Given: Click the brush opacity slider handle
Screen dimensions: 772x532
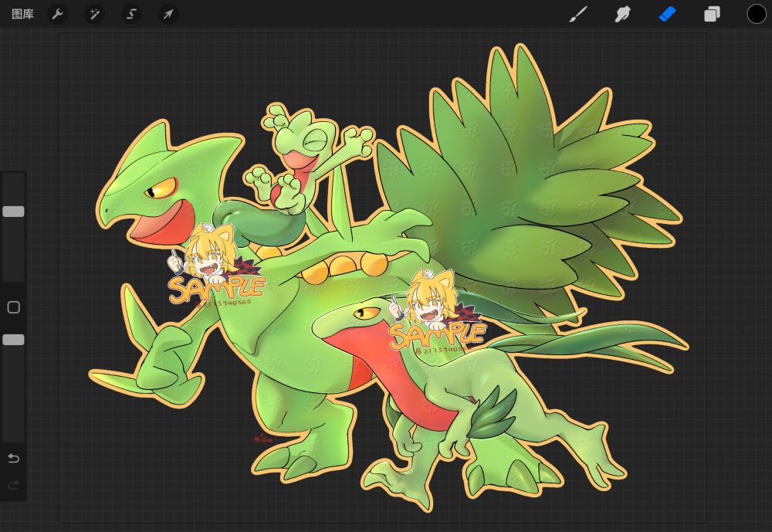Looking at the screenshot, I should click(13, 340).
